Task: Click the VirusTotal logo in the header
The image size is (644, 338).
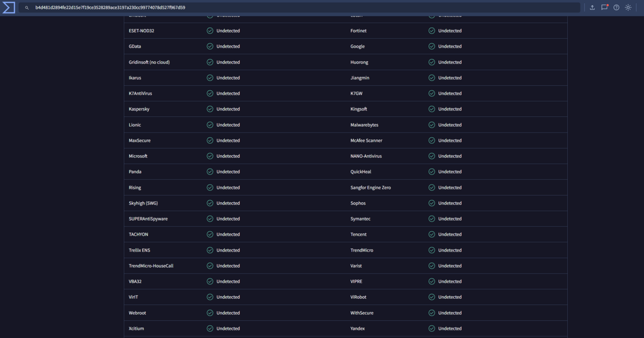Action: click(9, 8)
